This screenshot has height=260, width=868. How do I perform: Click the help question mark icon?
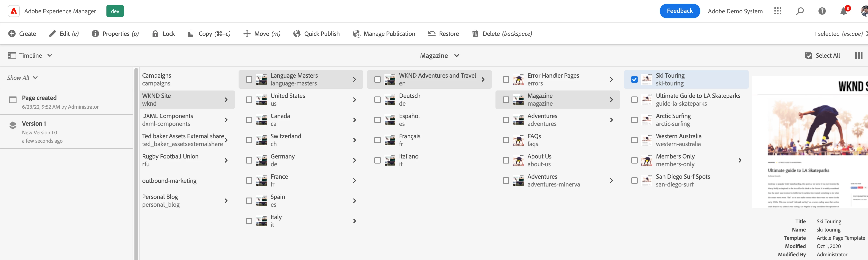pos(822,11)
